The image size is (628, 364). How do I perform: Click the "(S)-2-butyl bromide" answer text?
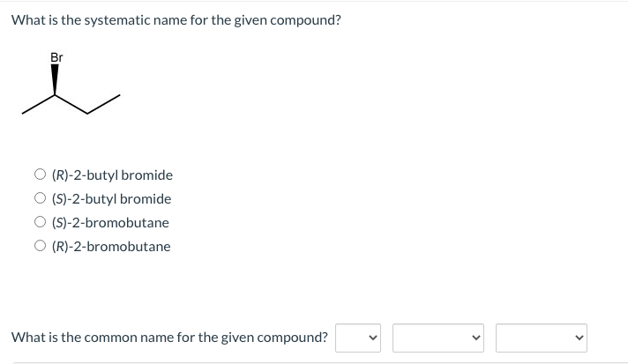click(x=111, y=199)
